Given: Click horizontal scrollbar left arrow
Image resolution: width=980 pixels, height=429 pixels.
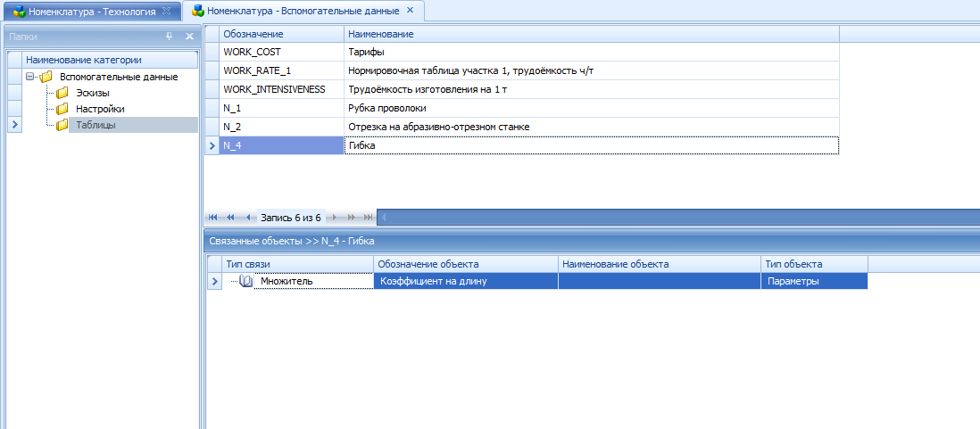Looking at the screenshot, I should click(x=384, y=218).
